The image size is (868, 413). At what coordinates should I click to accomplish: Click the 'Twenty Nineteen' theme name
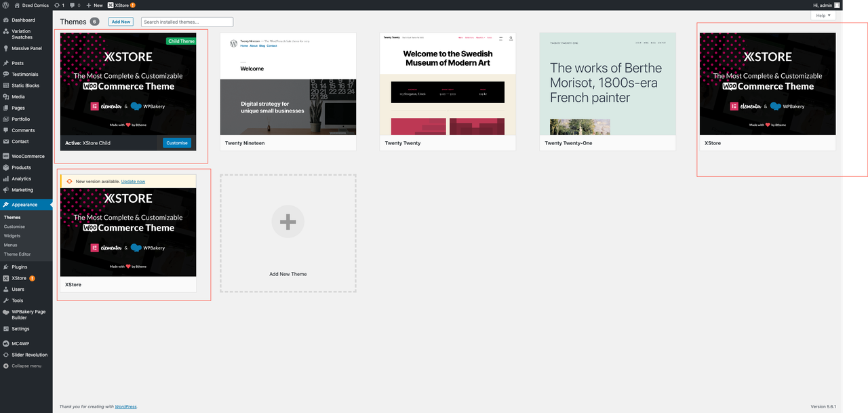pyautogui.click(x=245, y=143)
